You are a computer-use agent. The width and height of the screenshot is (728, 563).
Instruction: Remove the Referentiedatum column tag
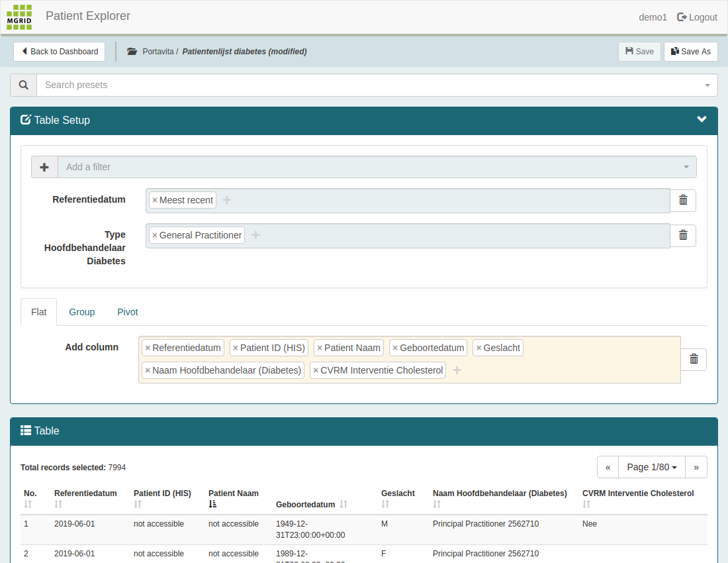coord(148,348)
